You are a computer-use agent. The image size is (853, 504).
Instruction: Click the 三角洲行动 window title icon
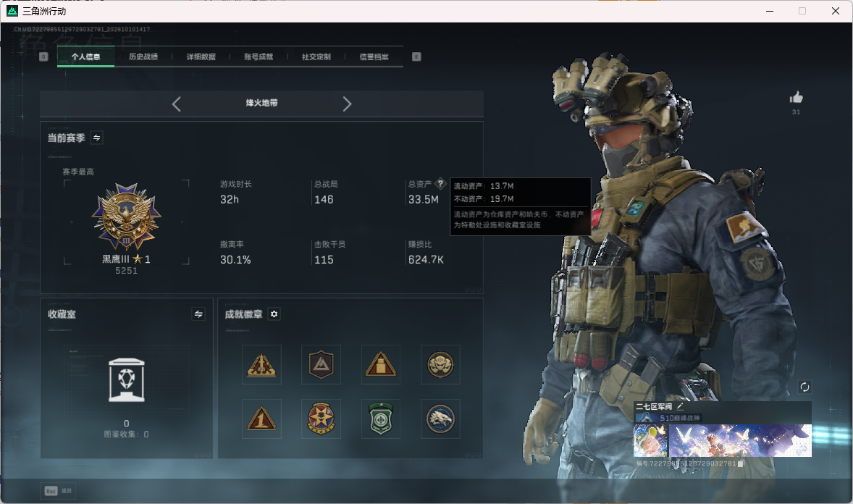point(12,11)
